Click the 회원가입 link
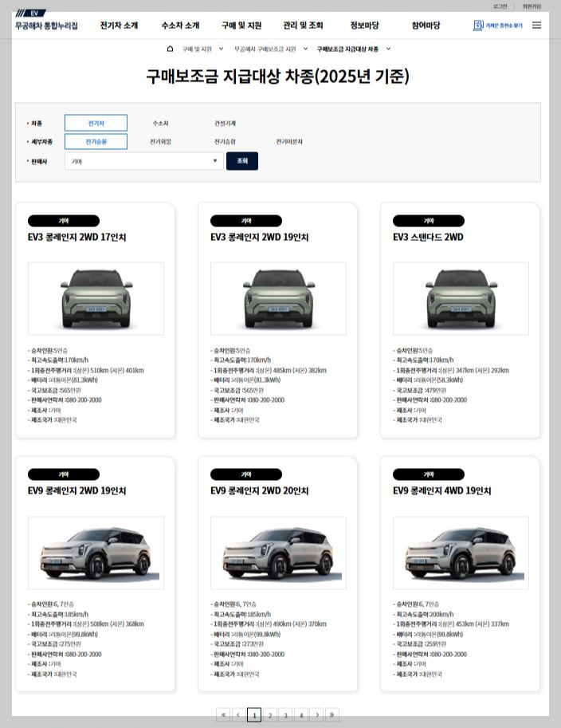 532,6
